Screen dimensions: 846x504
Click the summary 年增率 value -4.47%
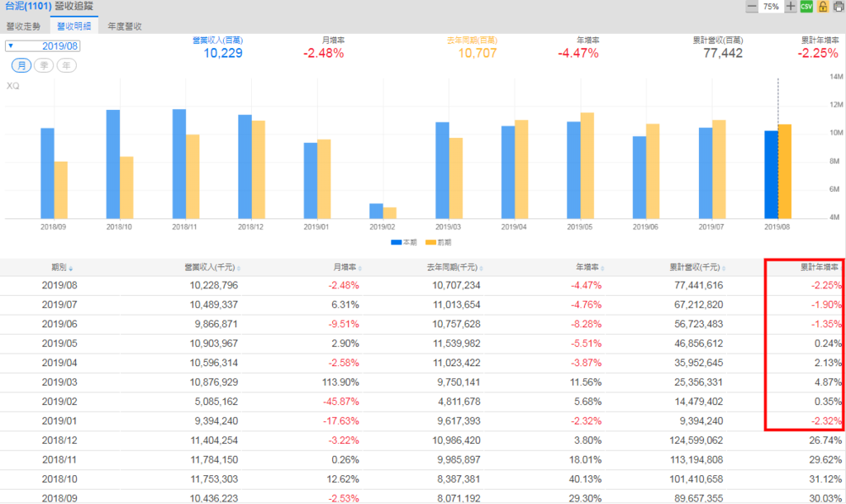578,53
